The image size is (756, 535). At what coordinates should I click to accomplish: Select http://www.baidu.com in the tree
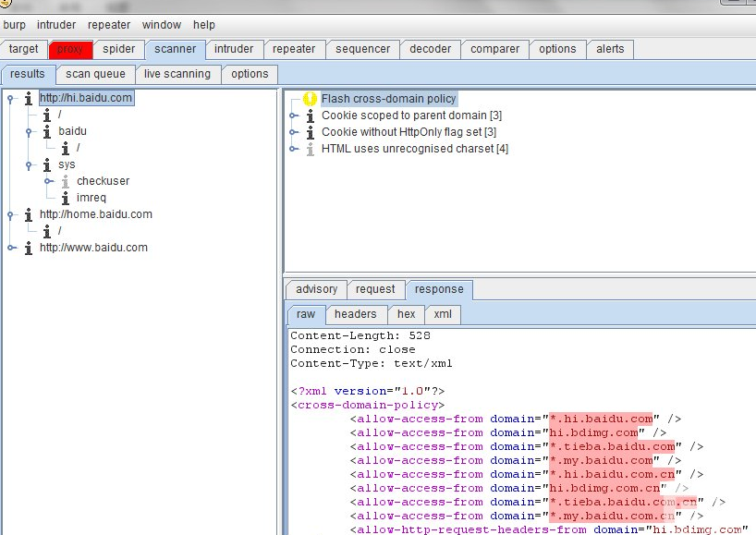pos(93,248)
